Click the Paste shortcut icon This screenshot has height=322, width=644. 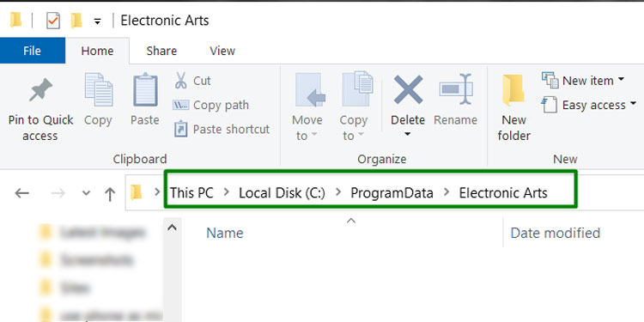click(180, 129)
